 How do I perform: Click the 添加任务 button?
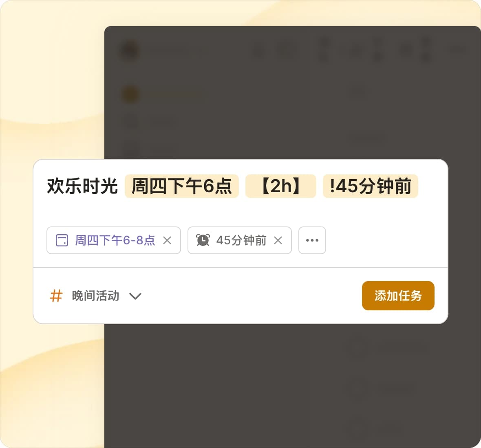pyautogui.click(x=398, y=296)
